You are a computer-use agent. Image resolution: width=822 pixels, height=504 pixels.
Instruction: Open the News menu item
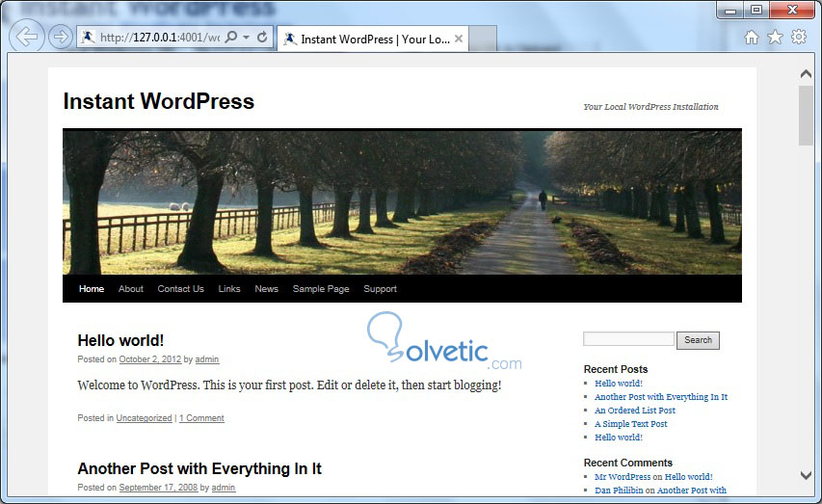266,288
